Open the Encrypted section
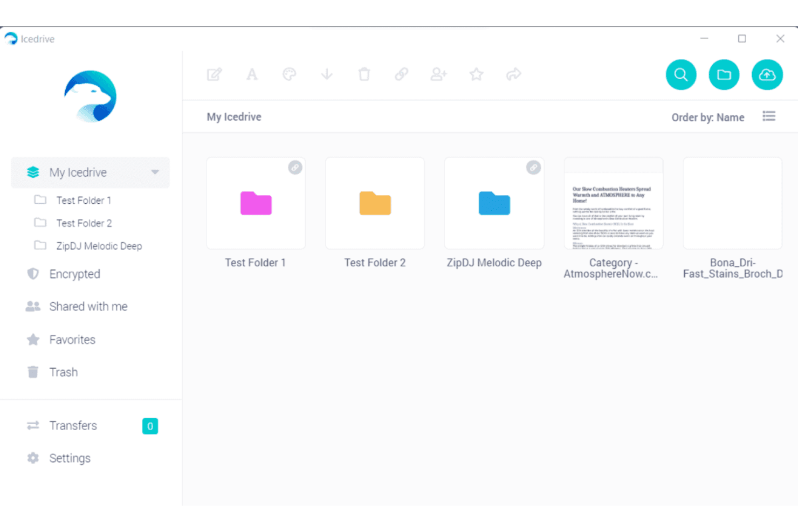Image resolution: width=798 pixels, height=532 pixels. coord(74,274)
